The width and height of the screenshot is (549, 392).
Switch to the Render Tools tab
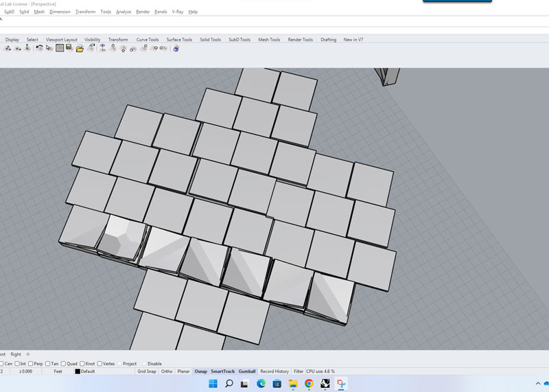[301, 40]
